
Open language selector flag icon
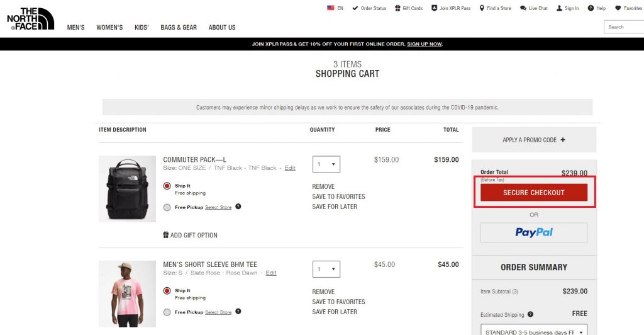pos(330,8)
